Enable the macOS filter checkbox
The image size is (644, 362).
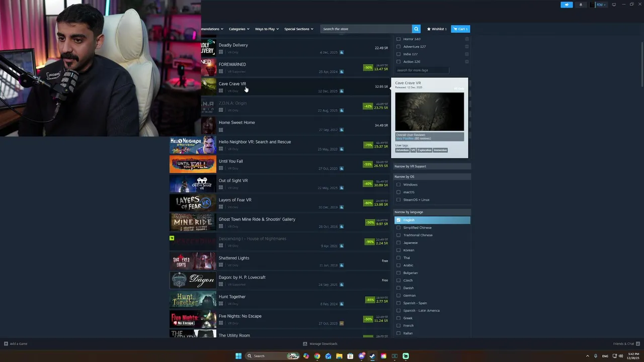point(398,192)
